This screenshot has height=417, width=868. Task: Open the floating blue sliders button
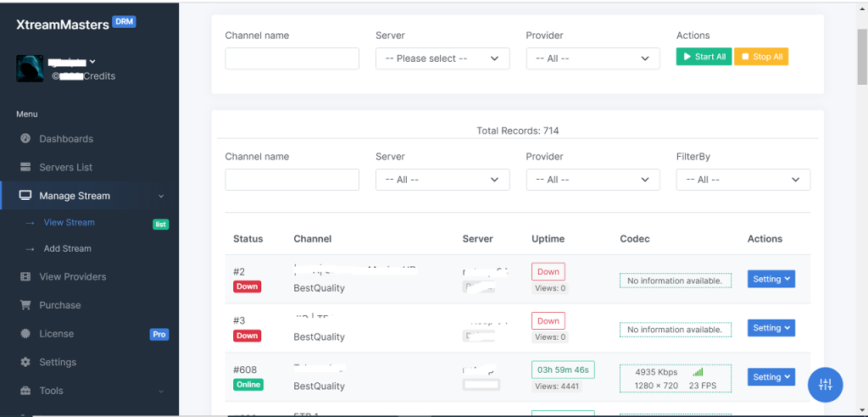click(x=825, y=385)
